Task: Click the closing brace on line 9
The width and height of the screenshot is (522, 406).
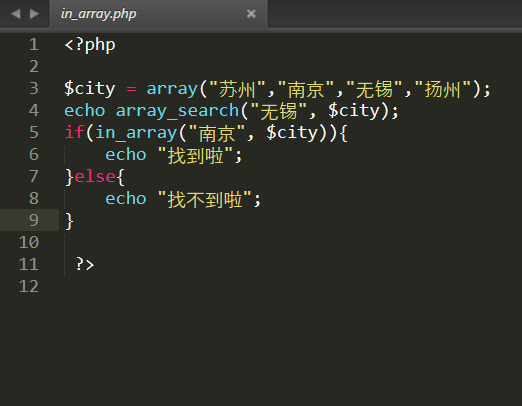Action: coord(69,221)
